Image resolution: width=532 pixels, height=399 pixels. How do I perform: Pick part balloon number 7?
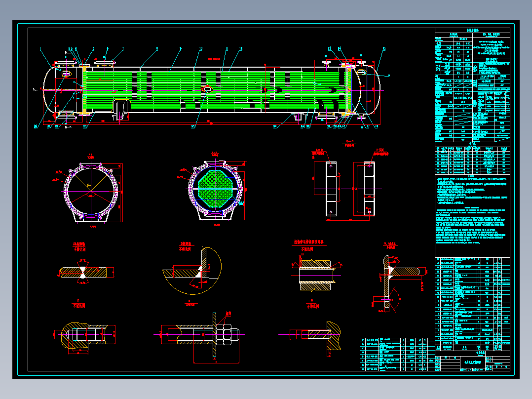click(x=123, y=48)
